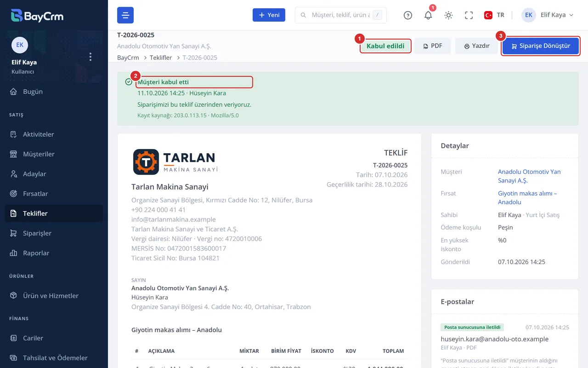The height and width of the screenshot is (368, 588).
Task: Open Müşteriler from the sidebar
Action: coord(54,154)
